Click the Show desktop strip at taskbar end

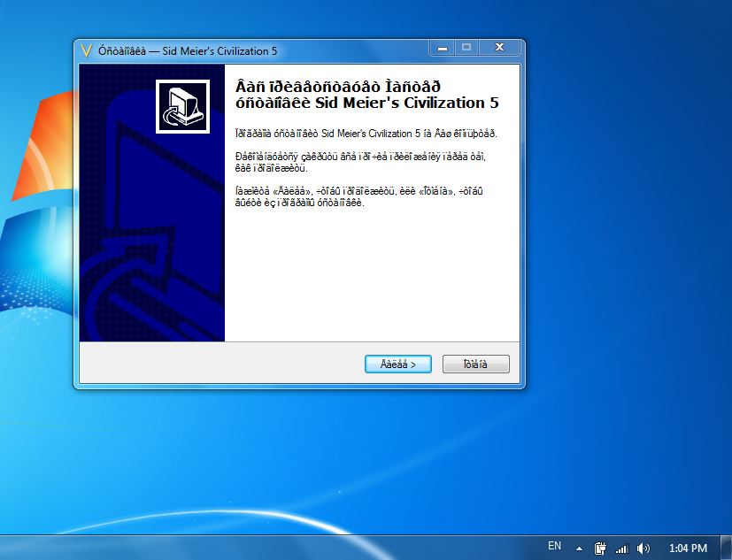(727, 548)
